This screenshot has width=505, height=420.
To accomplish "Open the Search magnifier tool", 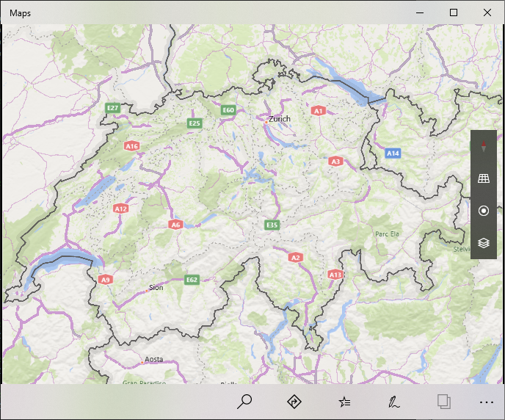I will click(245, 402).
